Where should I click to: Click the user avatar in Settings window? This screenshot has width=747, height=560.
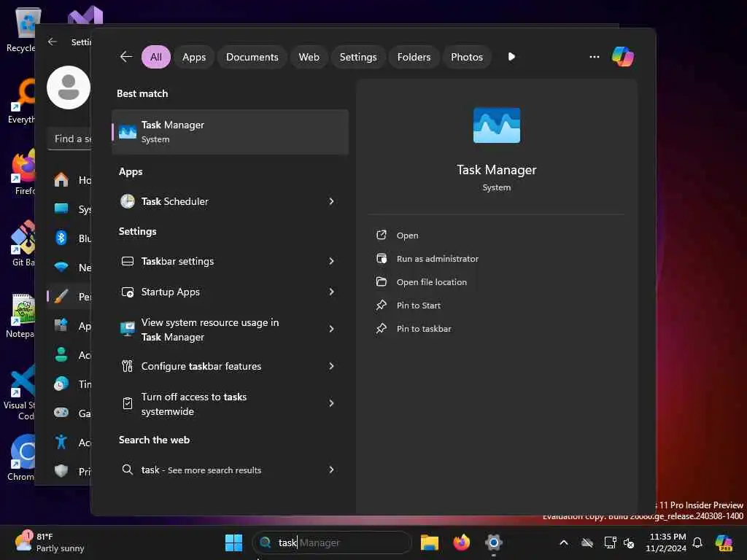tap(69, 87)
